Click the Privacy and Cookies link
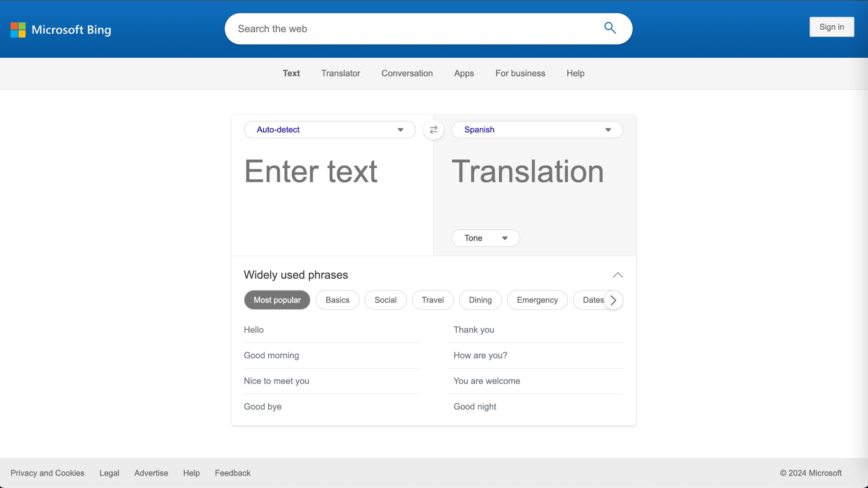868x488 pixels. 48,473
